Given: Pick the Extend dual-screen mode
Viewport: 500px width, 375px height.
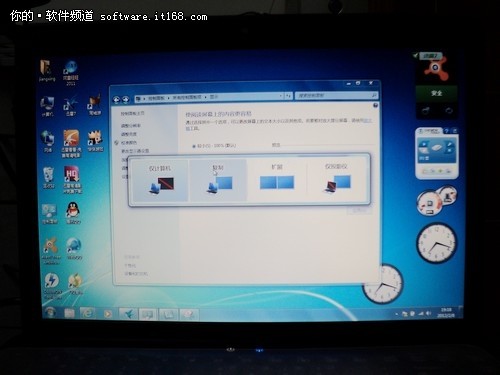Looking at the screenshot, I should point(277,180).
